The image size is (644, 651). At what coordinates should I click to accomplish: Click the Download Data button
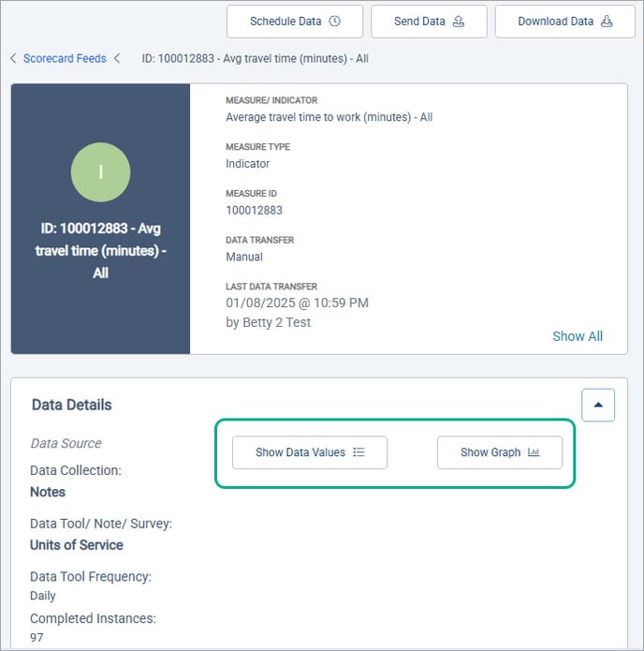564,22
